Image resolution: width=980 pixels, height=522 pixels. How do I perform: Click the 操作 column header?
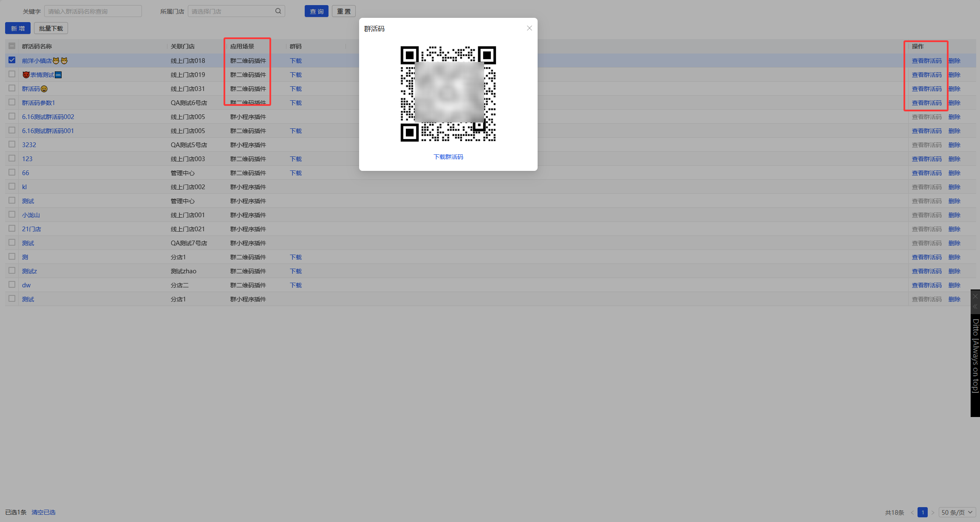(x=918, y=46)
